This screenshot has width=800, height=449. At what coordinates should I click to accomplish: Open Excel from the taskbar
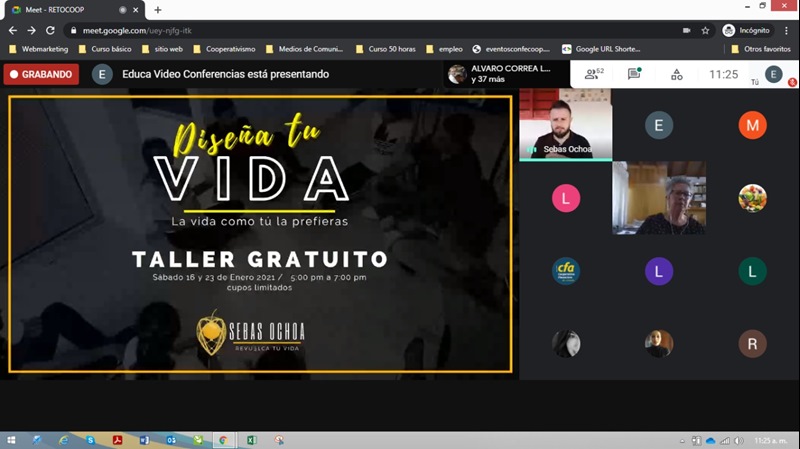(252, 440)
